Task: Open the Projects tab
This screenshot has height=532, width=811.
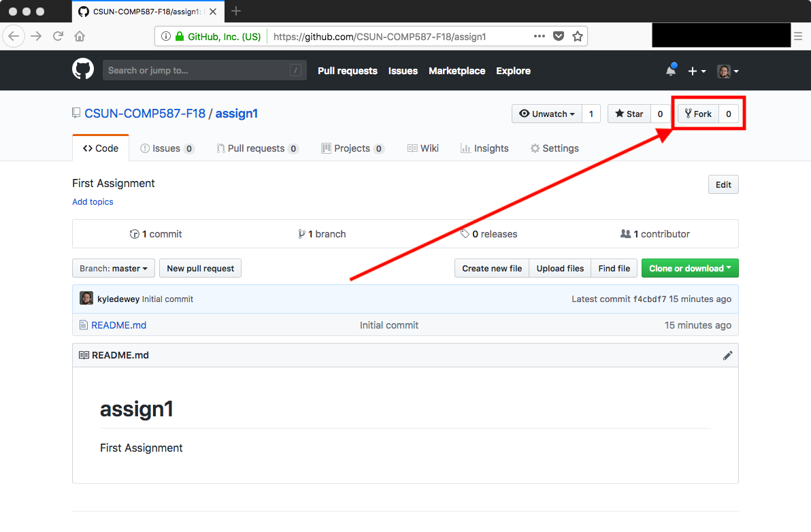Action: point(352,148)
